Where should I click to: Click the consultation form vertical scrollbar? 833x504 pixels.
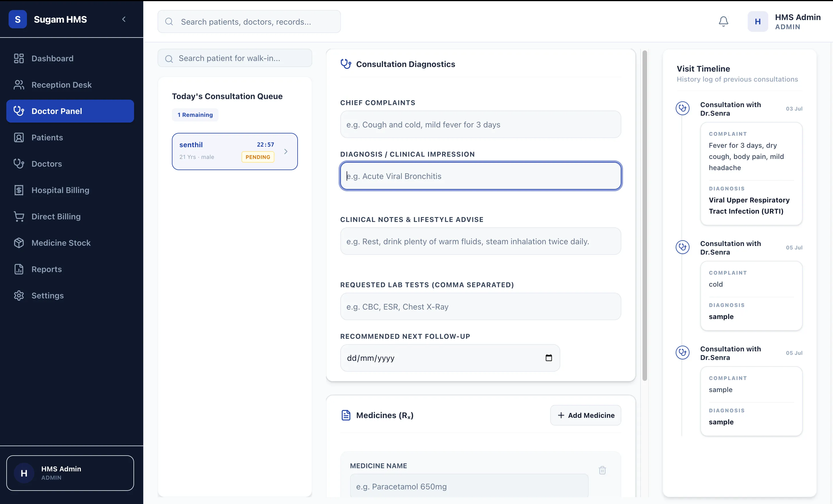645,216
